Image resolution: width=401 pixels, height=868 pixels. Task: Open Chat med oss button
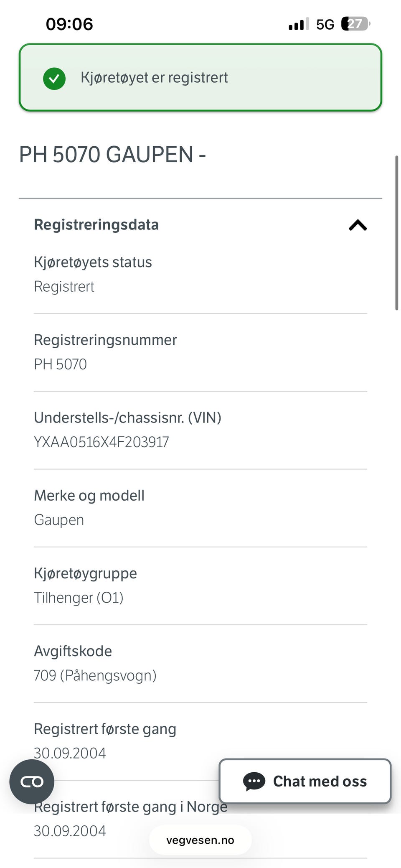305,781
